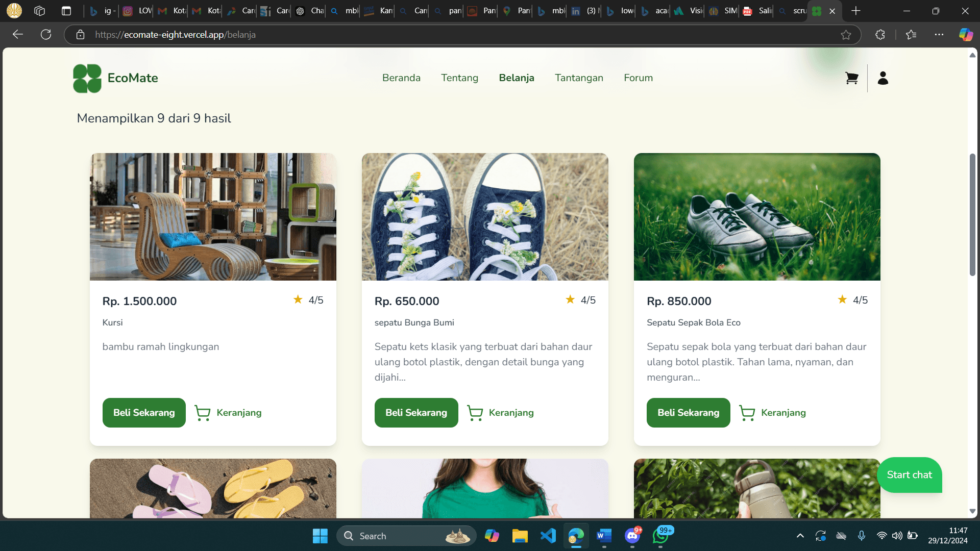980x551 pixels.
Task: Add this page to favorites star
Action: tap(846, 35)
